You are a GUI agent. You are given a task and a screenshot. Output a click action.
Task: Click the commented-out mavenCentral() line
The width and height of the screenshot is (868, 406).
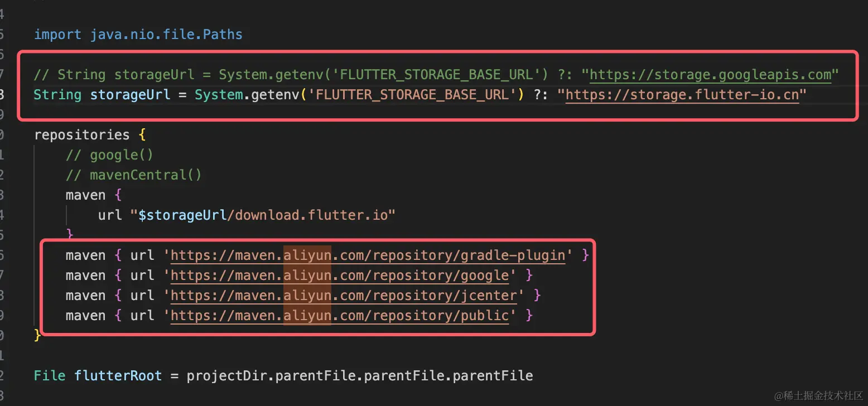[133, 175]
